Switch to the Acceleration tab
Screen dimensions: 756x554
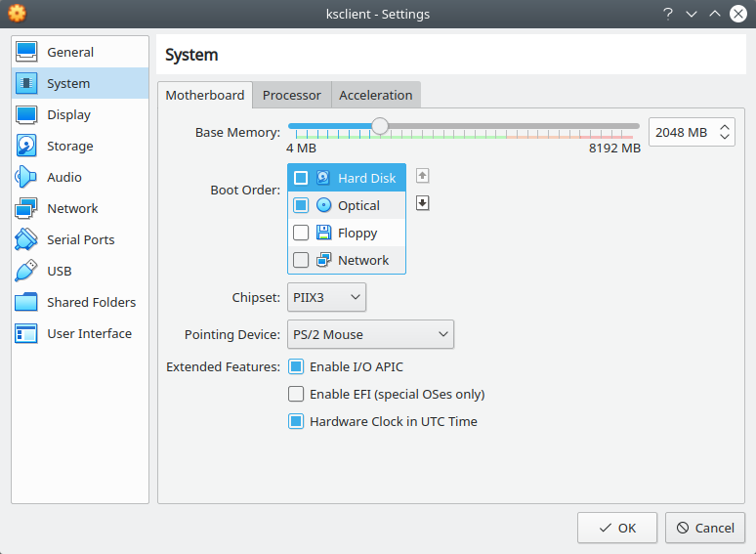tap(376, 95)
